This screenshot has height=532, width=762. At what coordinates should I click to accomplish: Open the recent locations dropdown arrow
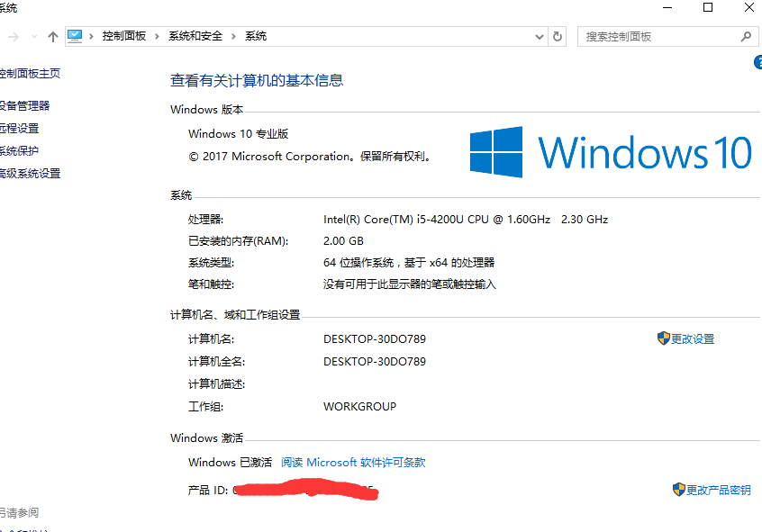click(34, 36)
